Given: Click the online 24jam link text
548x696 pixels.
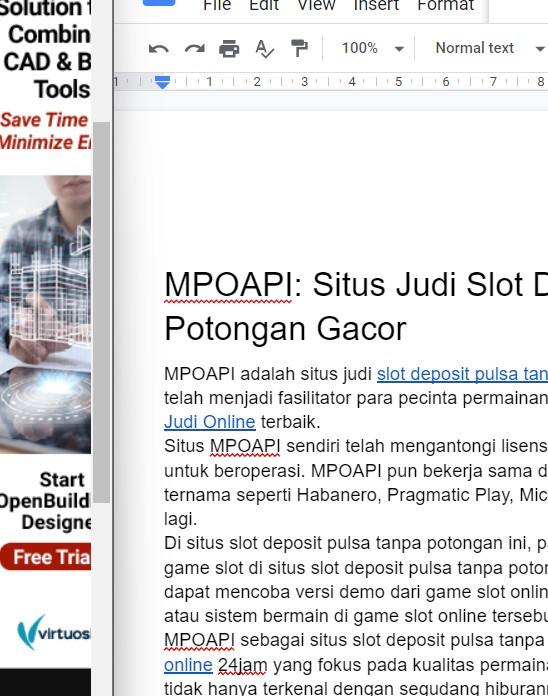Looking at the screenshot, I should coord(188,665).
